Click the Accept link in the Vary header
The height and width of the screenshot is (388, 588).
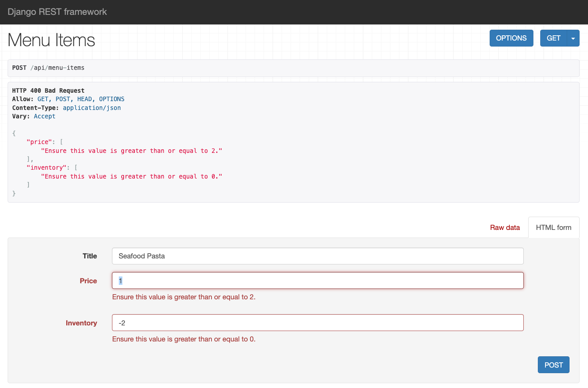(45, 116)
